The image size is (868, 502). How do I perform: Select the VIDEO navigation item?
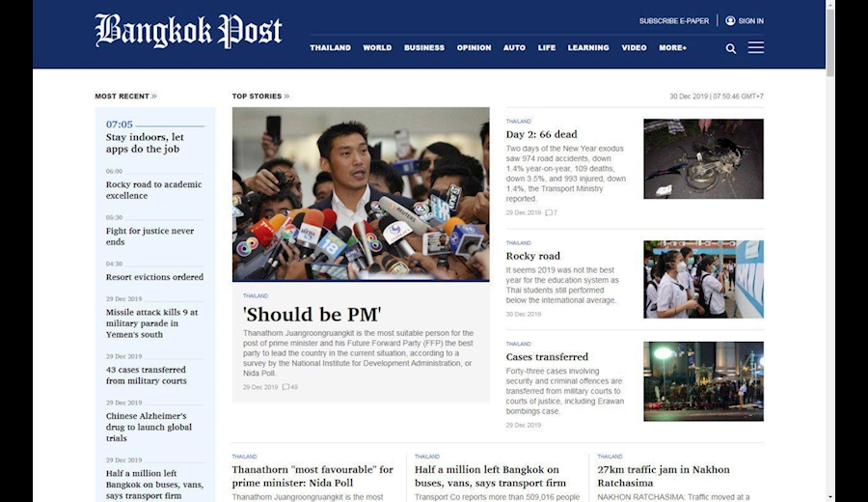[634, 47]
